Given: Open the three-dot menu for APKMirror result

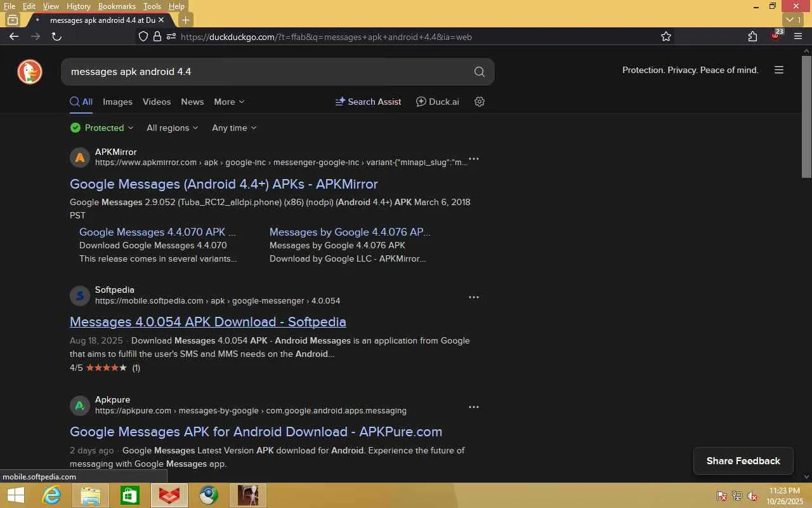Looking at the screenshot, I should (474, 159).
